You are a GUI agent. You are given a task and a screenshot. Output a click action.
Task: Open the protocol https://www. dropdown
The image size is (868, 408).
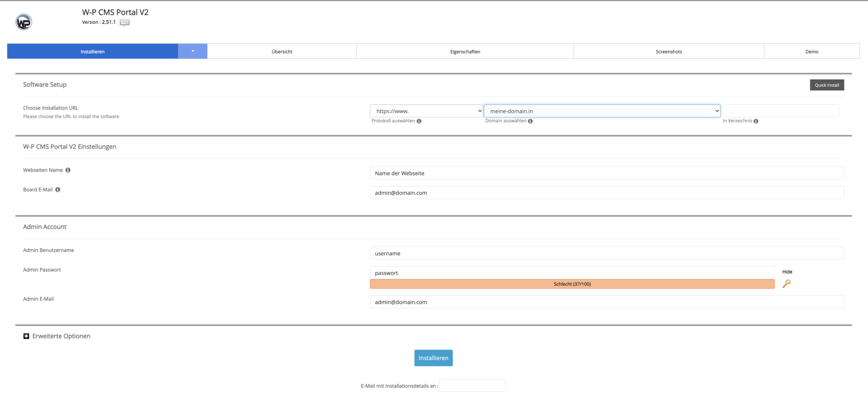[426, 111]
